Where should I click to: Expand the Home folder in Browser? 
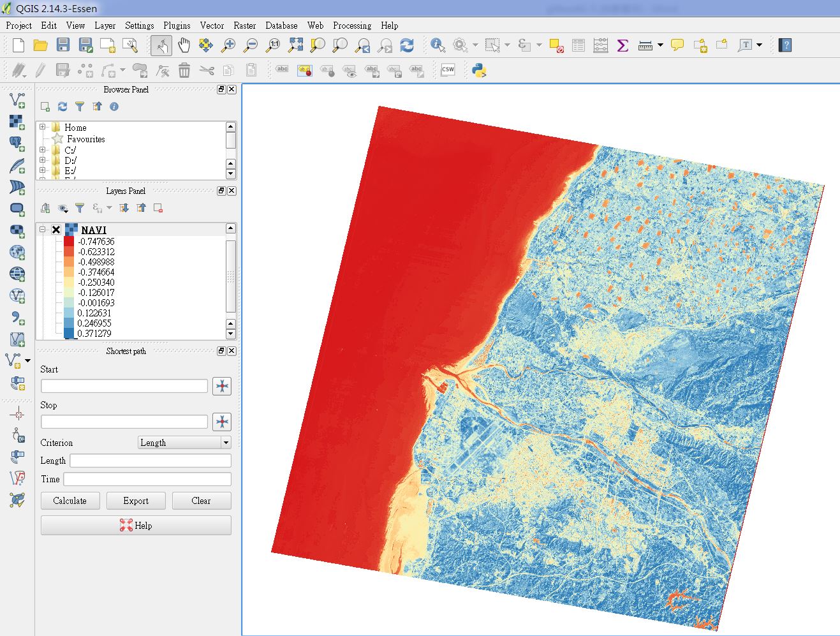tap(42, 127)
